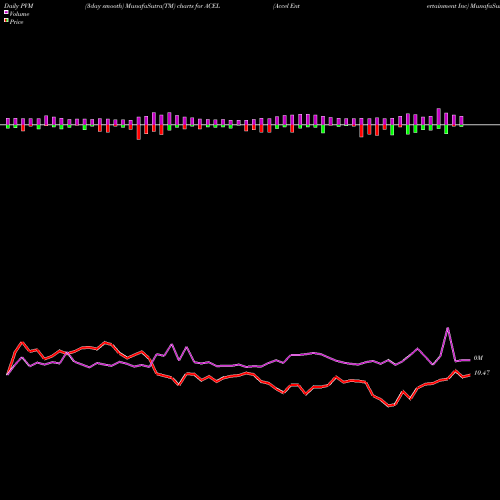Image resolution: width=500 pixels, height=500 pixels.
Task: Click the lowest dip of red price line
Action: click(x=390, y=406)
